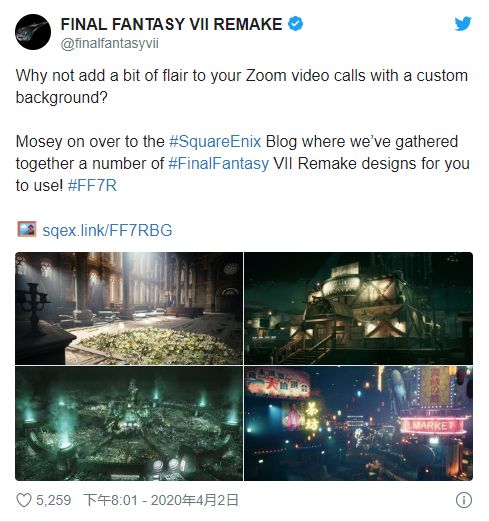Follow the sqex.link/FF7RBG link
Screen dimensions: 489x522
click(107, 230)
